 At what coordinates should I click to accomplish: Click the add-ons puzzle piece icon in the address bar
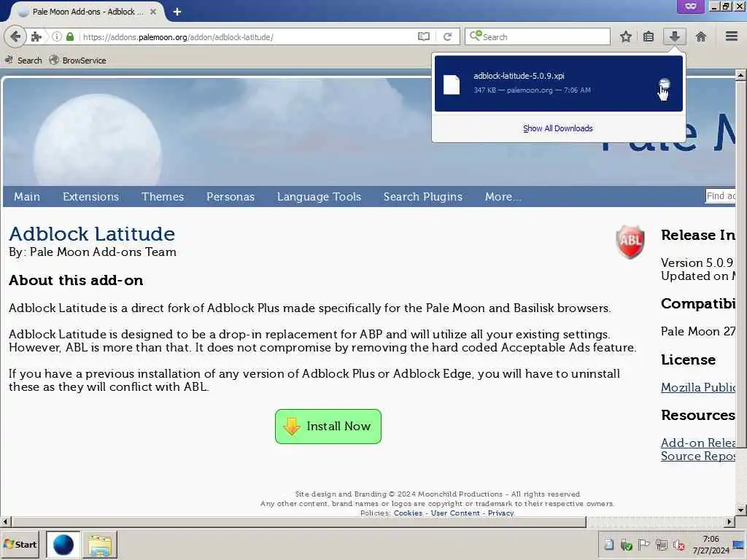tap(36, 36)
